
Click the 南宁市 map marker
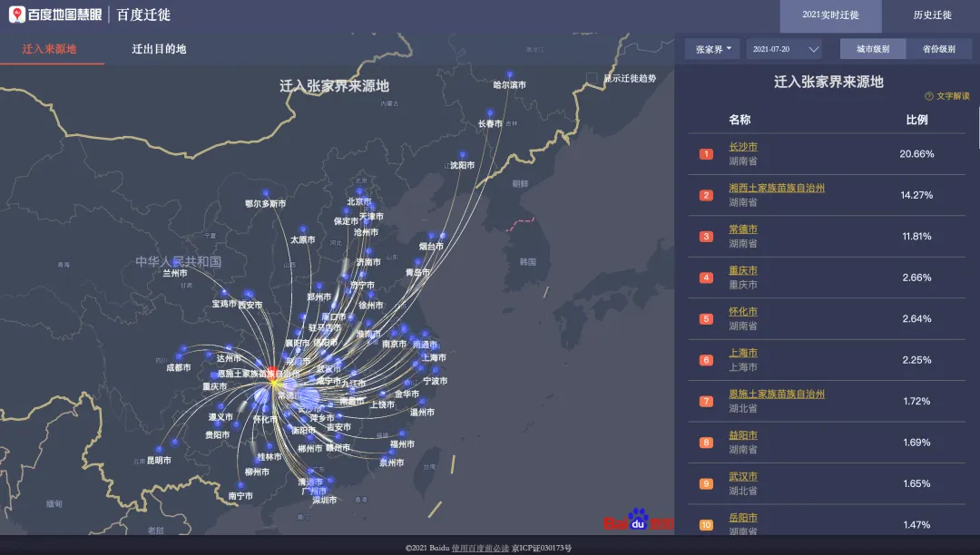pos(240,485)
